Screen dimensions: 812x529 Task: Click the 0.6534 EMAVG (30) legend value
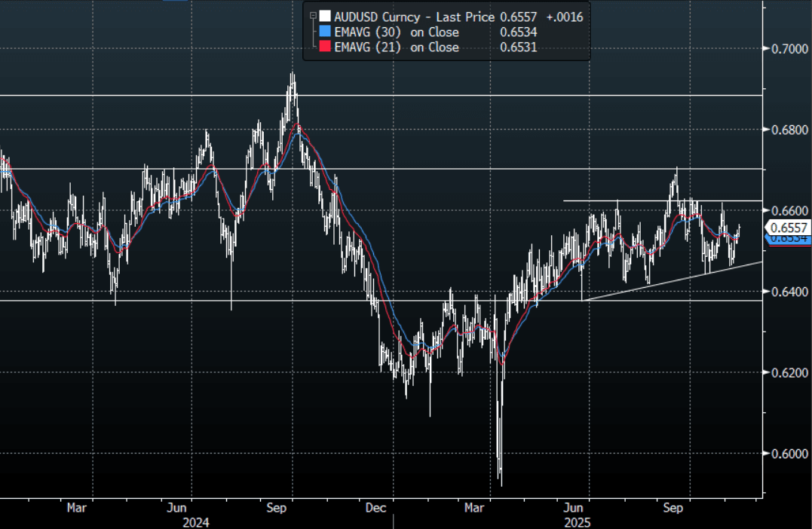point(518,32)
